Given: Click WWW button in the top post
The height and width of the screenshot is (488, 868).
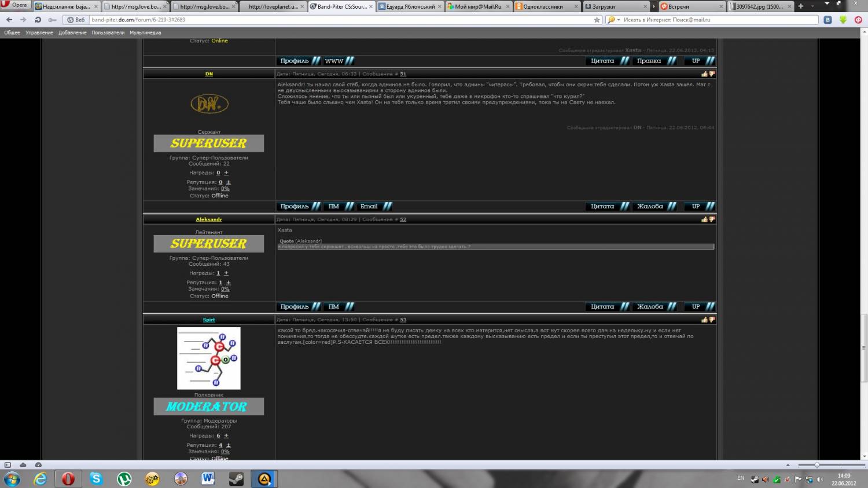Looking at the screenshot, I should click(x=339, y=61).
